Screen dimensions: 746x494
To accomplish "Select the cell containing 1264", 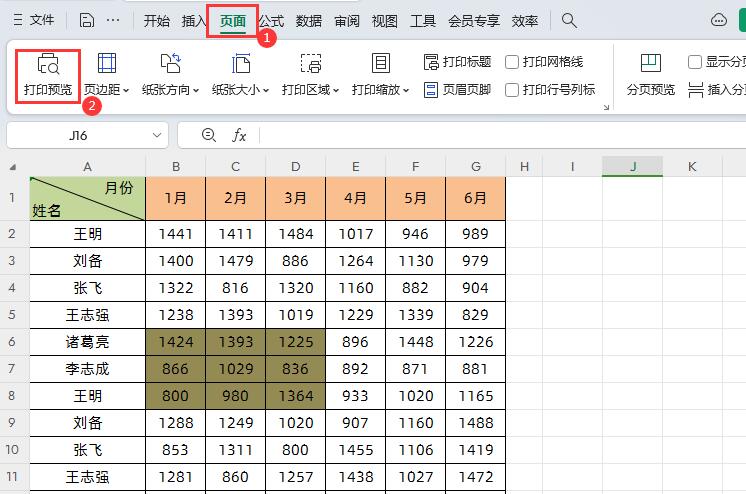I will (355, 261).
